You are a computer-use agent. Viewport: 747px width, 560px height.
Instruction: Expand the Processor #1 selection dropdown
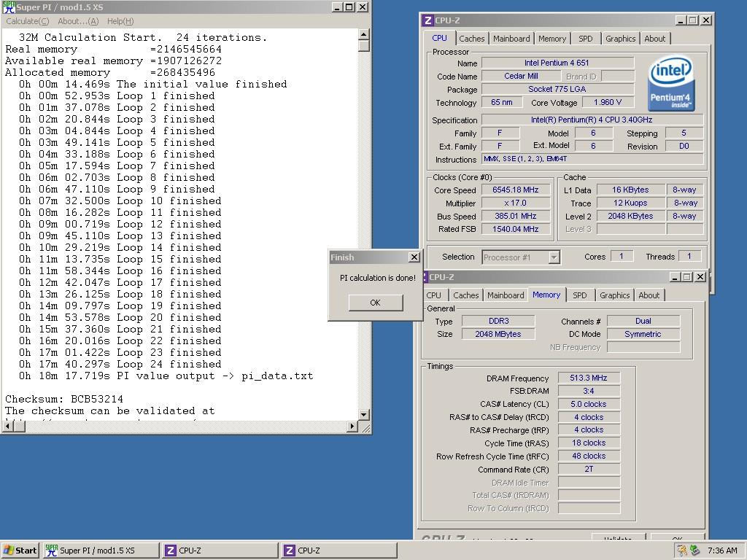[x=553, y=257]
